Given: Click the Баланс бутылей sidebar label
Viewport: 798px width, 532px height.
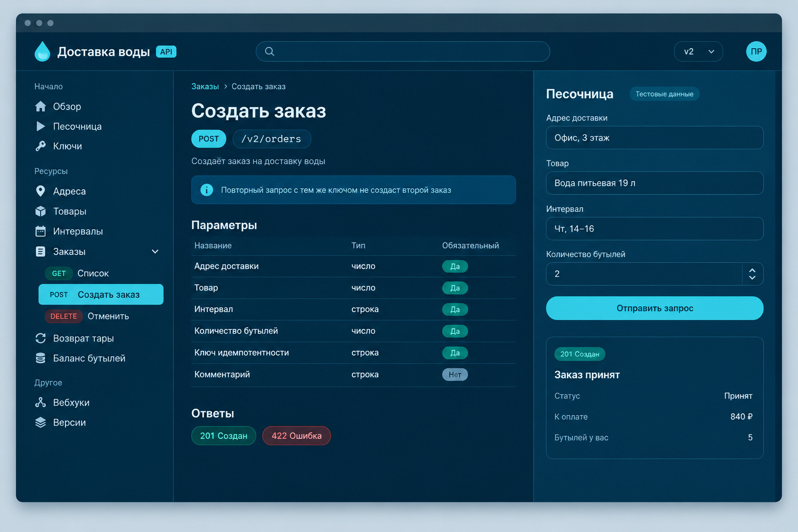Looking at the screenshot, I should pyautogui.click(x=89, y=358).
